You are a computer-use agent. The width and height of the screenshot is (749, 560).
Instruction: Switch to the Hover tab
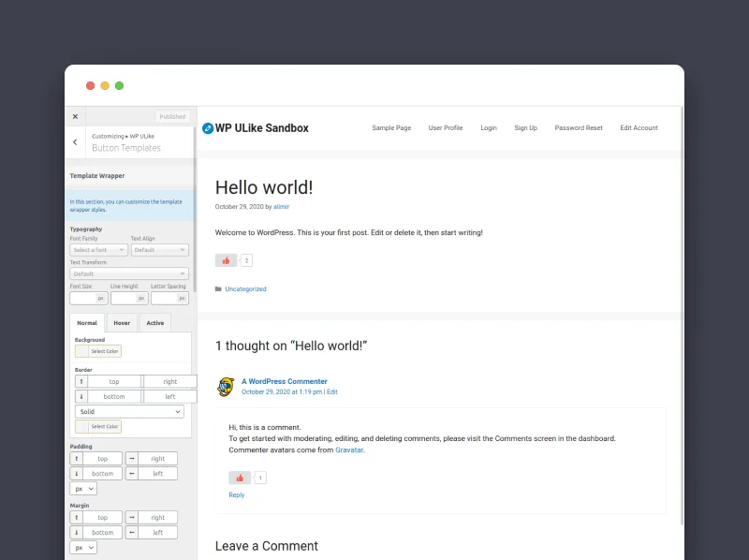[122, 323]
